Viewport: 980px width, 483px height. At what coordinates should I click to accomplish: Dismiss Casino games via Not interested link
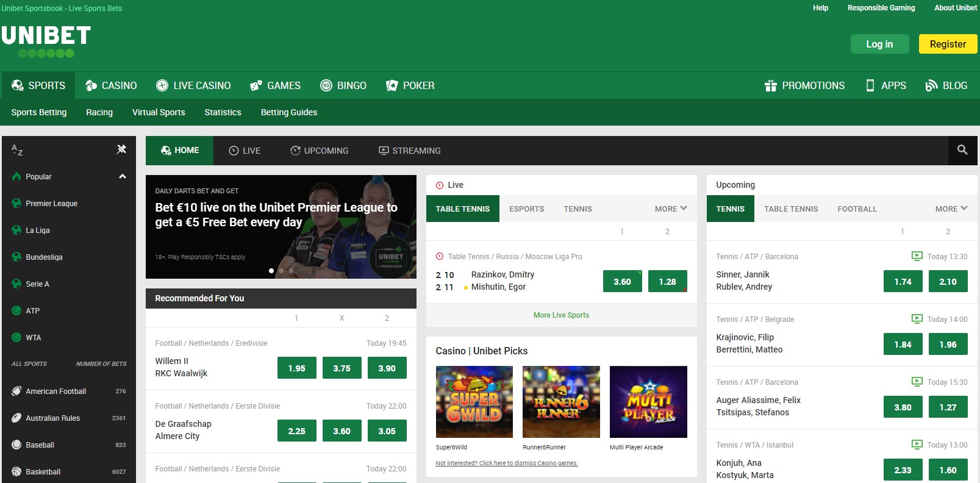[507, 463]
